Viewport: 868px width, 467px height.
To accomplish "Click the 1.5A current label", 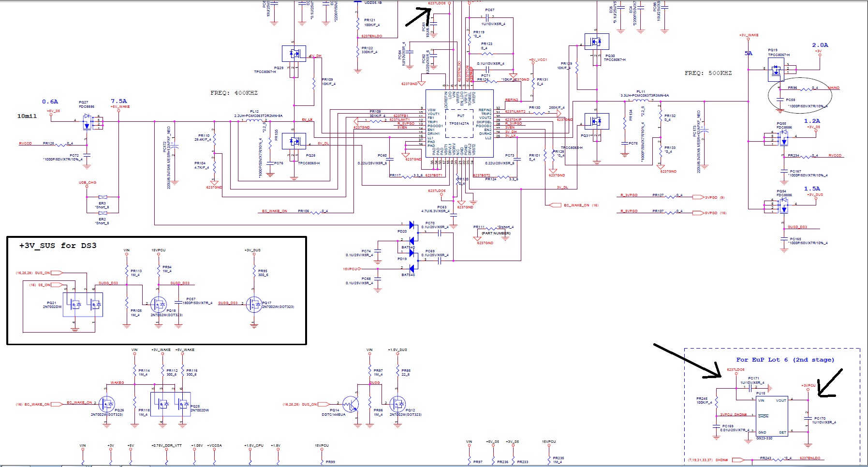I will pyautogui.click(x=812, y=189).
